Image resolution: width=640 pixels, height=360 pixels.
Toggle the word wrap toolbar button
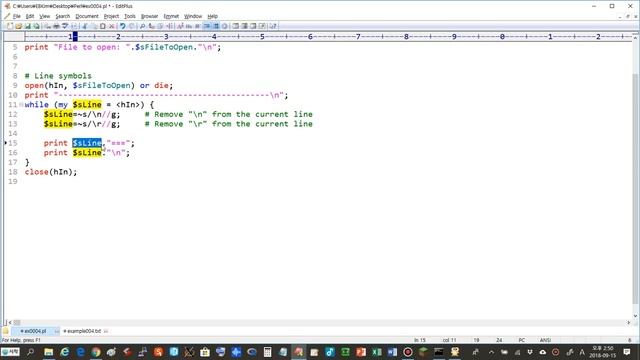pos(207,26)
